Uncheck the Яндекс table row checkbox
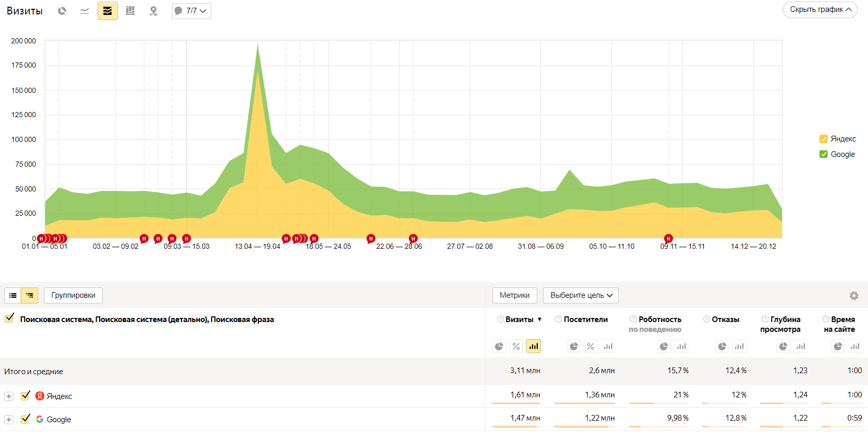Viewport: 868px width, 432px height. click(x=25, y=396)
